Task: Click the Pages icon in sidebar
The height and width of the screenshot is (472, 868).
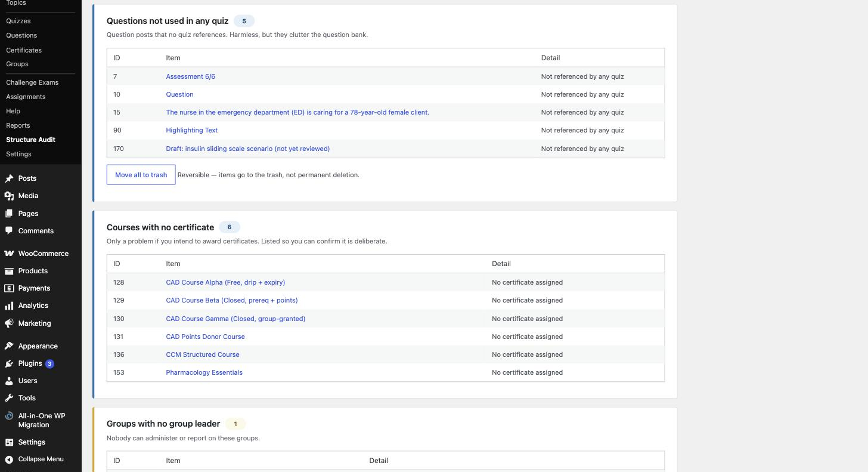Action: (x=9, y=214)
